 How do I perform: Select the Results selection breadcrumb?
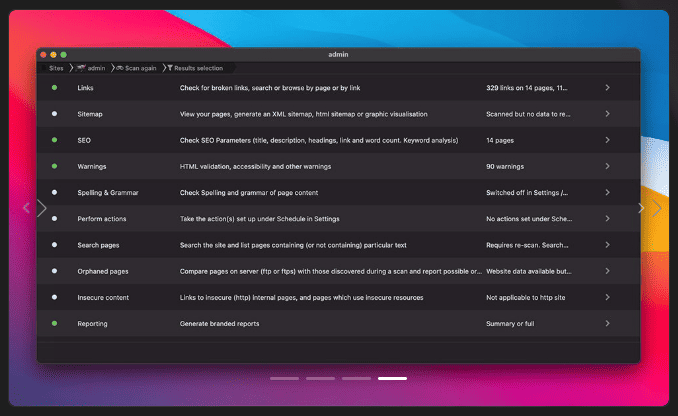(x=195, y=68)
